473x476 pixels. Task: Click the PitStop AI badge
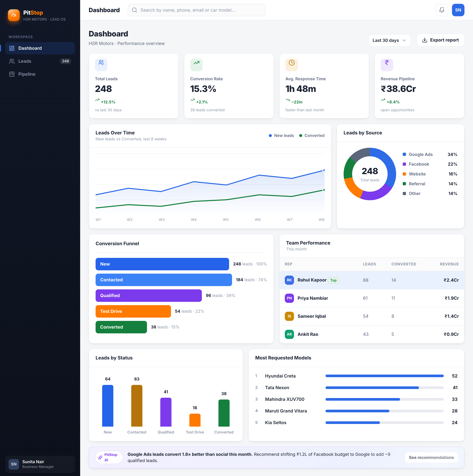109,457
